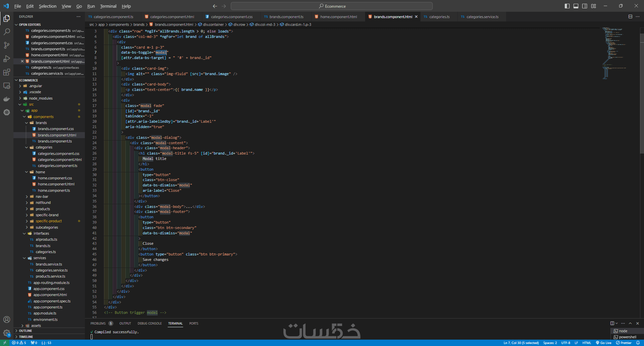Switch to categories.component.css tab

coord(232,17)
